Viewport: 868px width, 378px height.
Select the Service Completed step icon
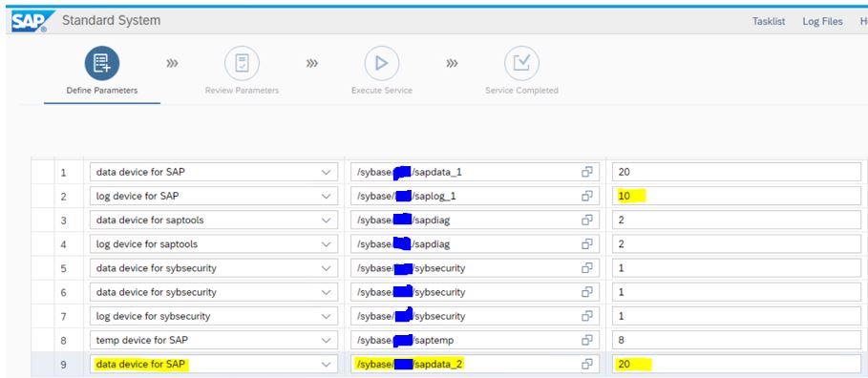(x=521, y=63)
